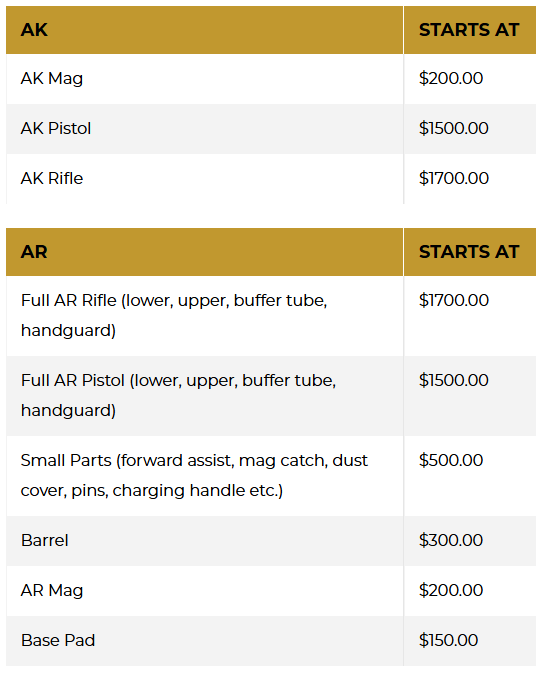Click the Small Parts $500.00 price
The width and height of the screenshot is (536, 685).
click(x=451, y=460)
